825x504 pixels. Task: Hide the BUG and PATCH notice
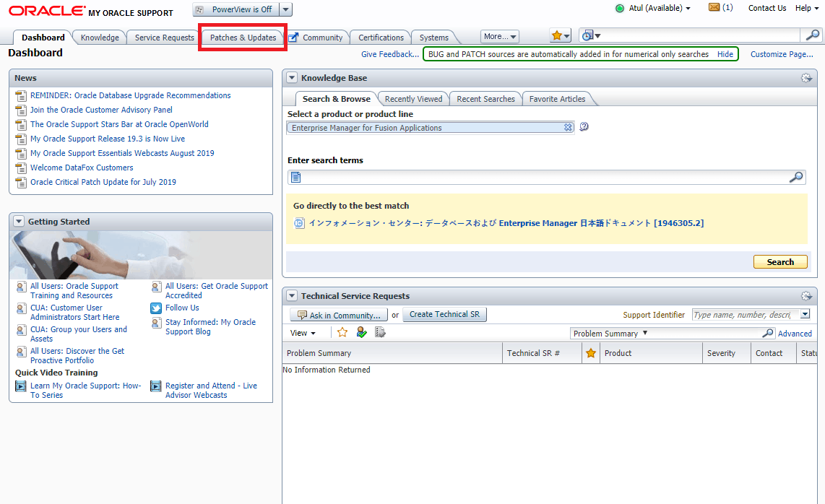pos(725,54)
